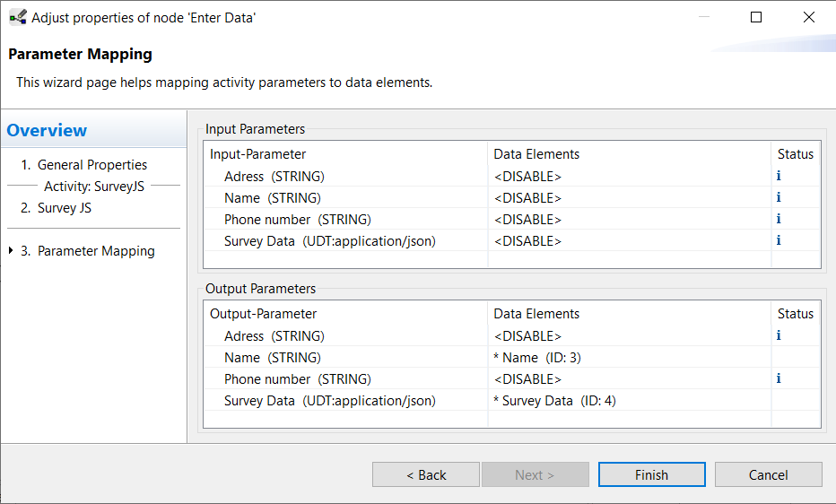Click info icon for input Phone number

coord(779,219)
